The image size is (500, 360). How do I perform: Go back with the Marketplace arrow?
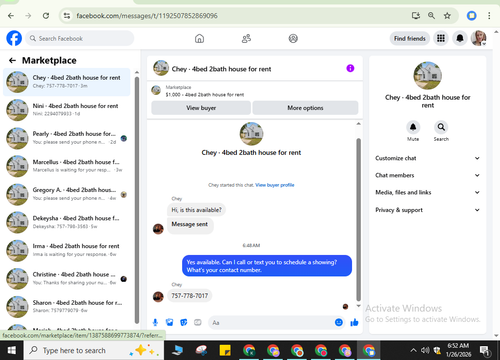(12, 60)
